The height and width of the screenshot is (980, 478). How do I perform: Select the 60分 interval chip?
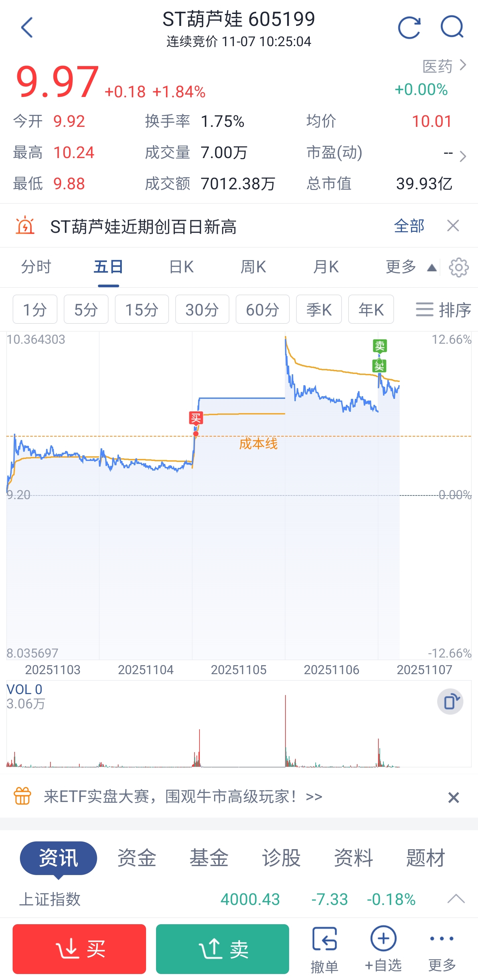click(262, 309)
